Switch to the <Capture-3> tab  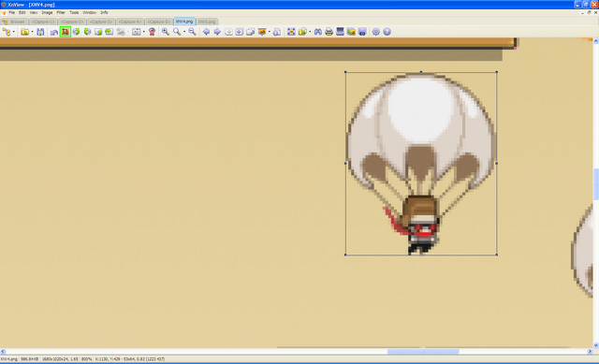(101, 22)
